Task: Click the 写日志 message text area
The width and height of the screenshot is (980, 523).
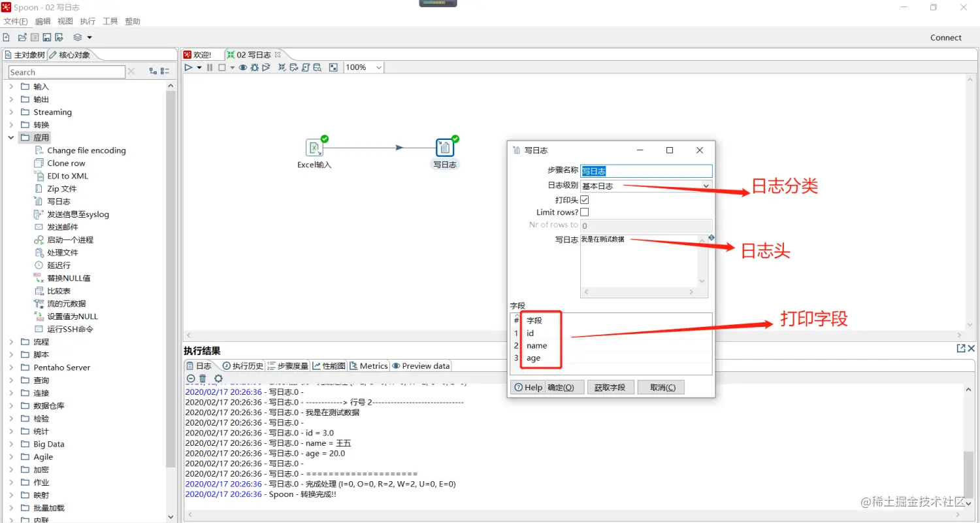Action: [x=644, y=265]
